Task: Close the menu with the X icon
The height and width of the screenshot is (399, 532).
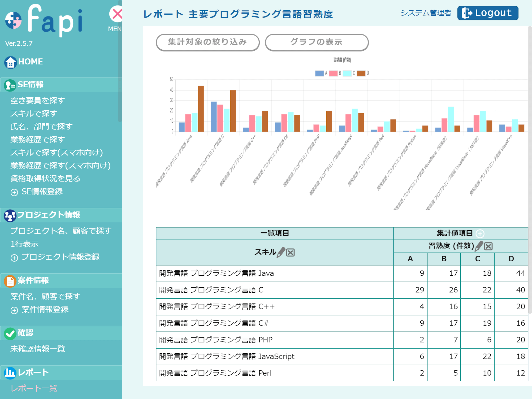Action: coord(116,14)
